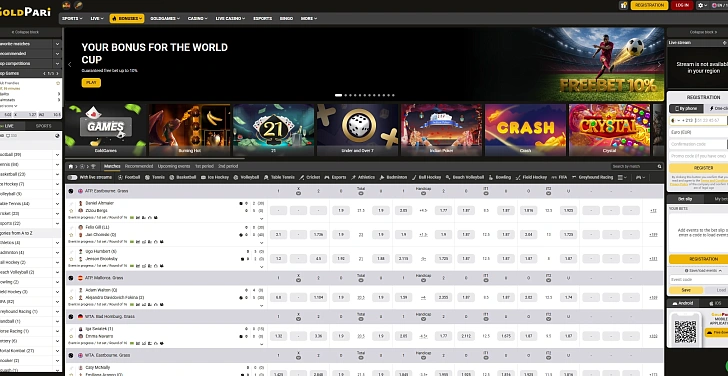Viewport: 728px width, 376px height.
Task: Open the 21 card game thumbnail
Action: 273,130
